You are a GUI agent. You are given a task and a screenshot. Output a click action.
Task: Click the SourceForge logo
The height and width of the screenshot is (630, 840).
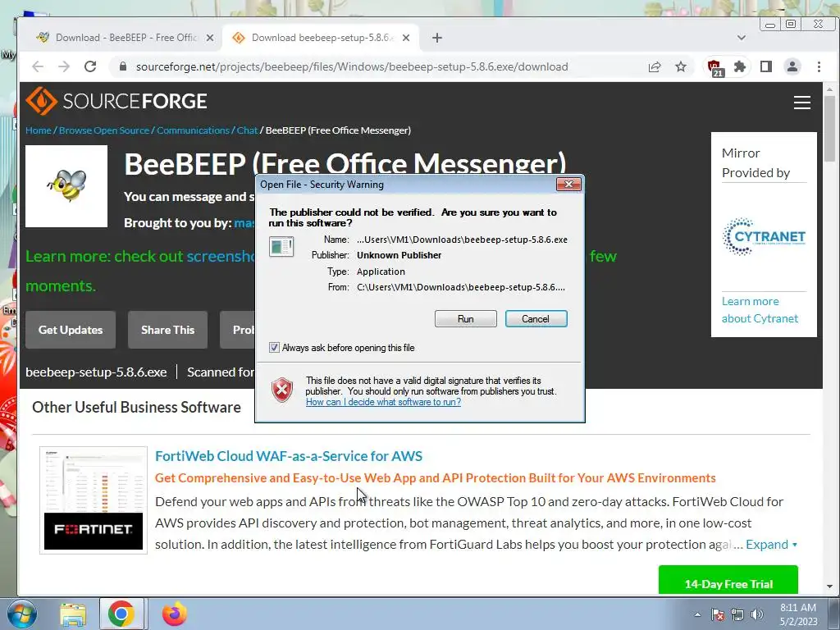pyautogui.click(x=116, y=101)
